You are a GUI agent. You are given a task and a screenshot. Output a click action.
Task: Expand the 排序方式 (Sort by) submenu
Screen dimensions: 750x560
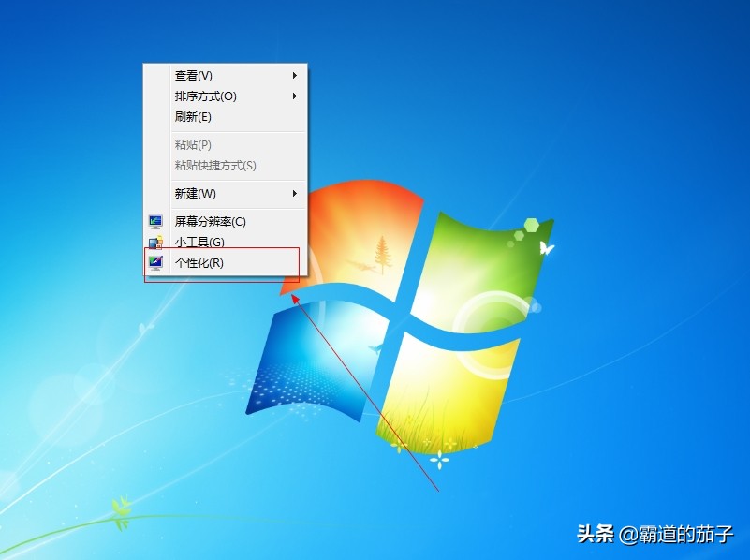(x=296, y=96)
